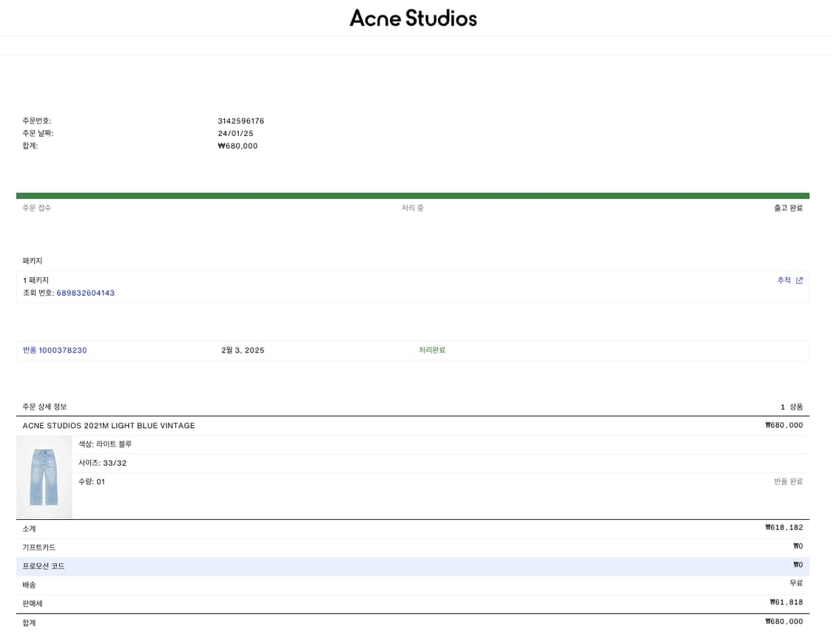Click the 반품 완료 item status text

788,481
